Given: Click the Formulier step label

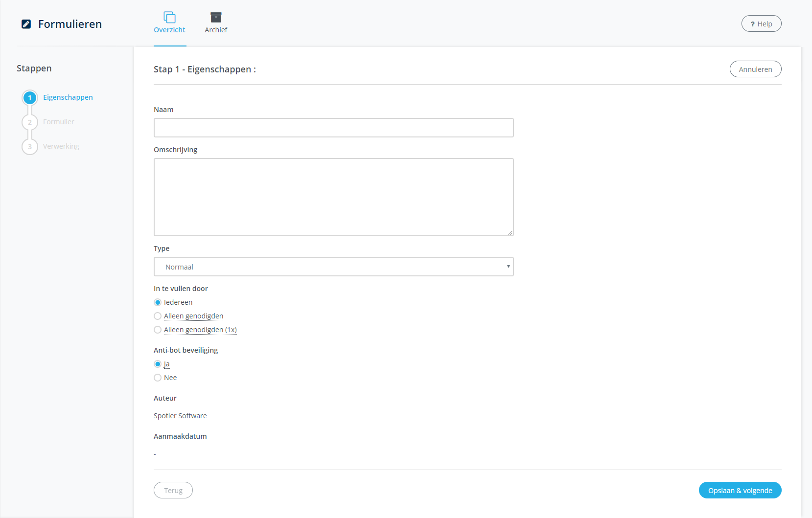Looking at the screenshot, I should (59, 122).
